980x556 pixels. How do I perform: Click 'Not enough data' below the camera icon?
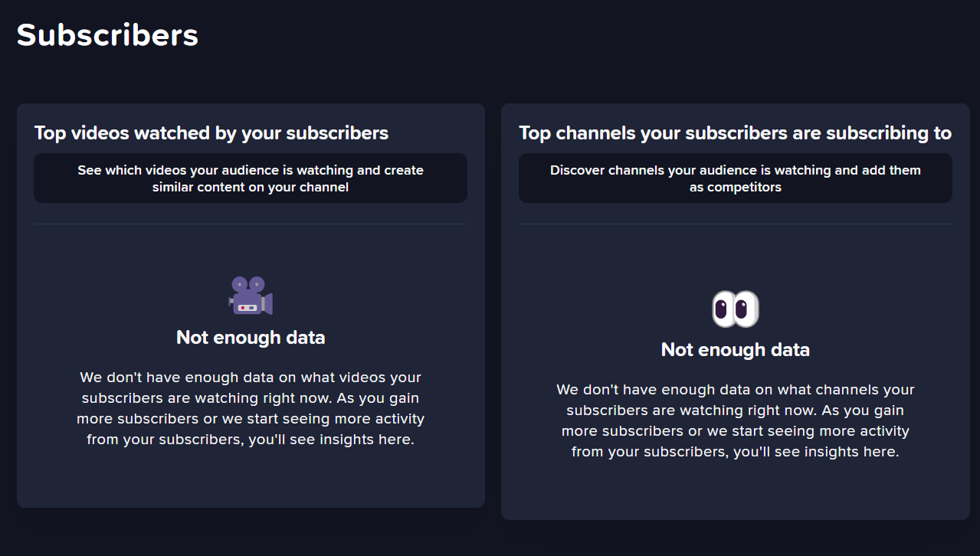(x=251, y=337)
